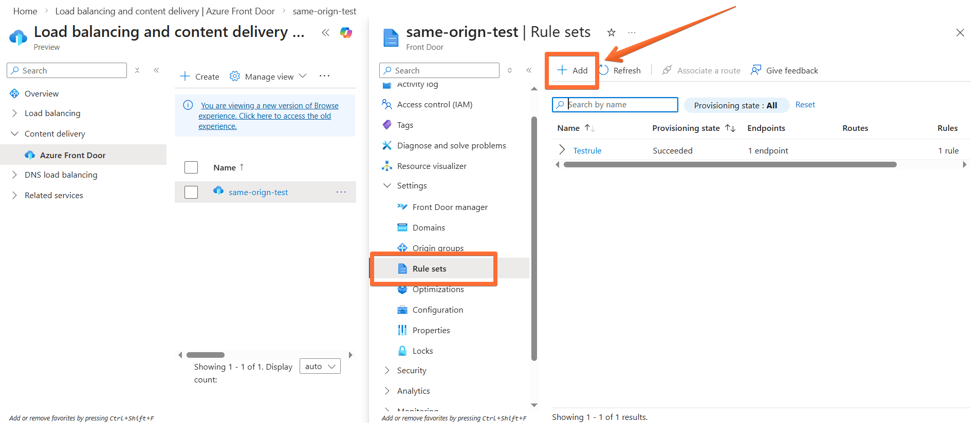980x423 pixels.
Task: Collapse left navigation menu pane
Action: coord(156,70)
